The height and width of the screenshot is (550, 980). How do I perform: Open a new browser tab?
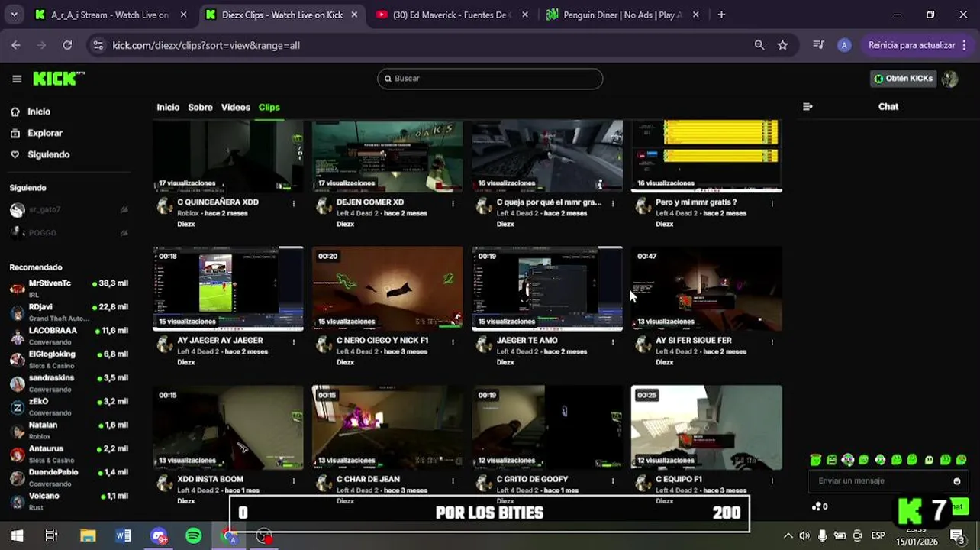pyautogui.click(x=721, y=15)
